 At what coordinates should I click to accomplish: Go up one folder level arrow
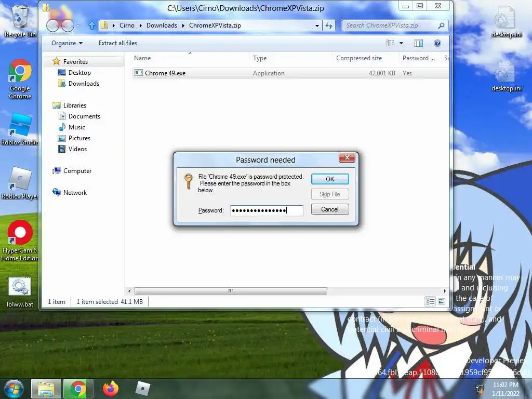coord(91,25)
